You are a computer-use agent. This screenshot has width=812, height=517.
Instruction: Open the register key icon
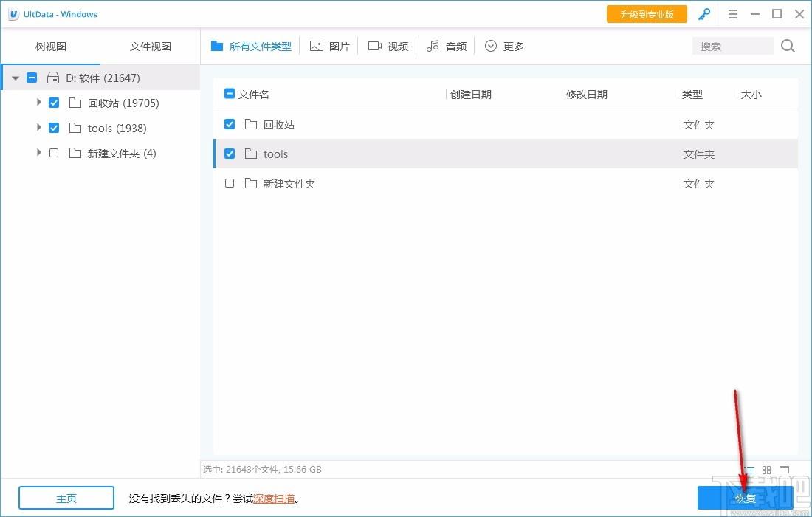click(704, 14)
